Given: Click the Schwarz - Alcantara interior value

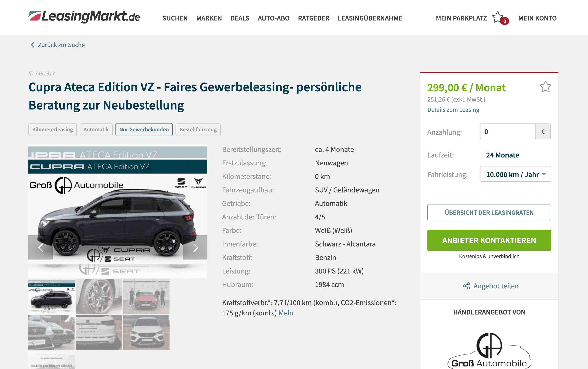Looking at the screenshot, I should (345, 244).
